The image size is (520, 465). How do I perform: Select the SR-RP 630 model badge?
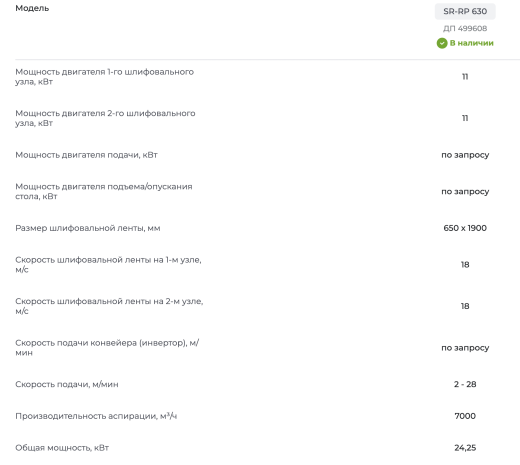pyautogui.click(x=465, y=11)
